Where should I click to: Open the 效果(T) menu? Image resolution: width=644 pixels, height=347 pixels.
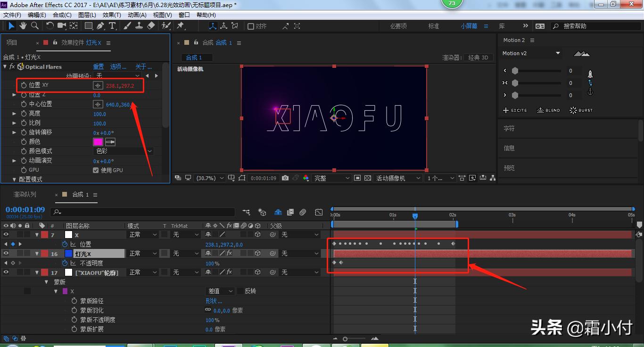click(x=111, y=15)
